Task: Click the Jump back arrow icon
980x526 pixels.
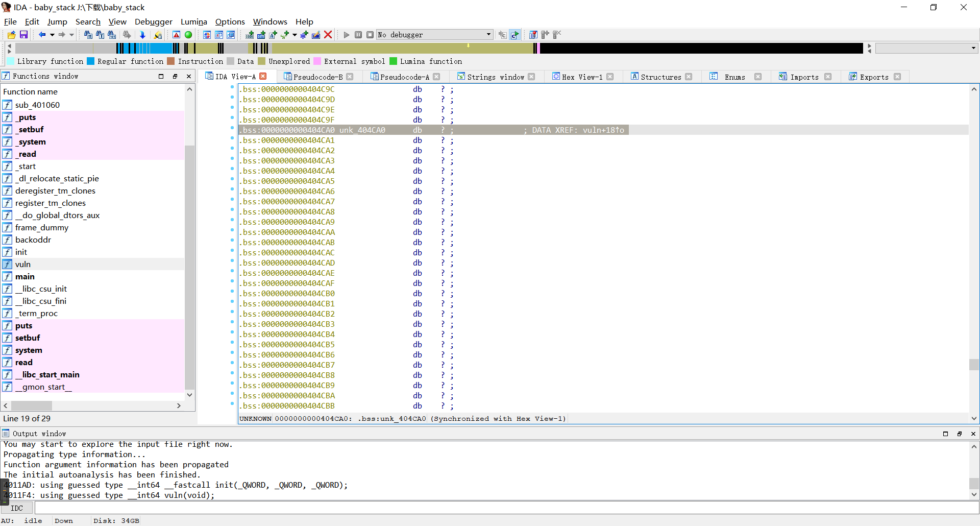Action: [x=42, y=35]
